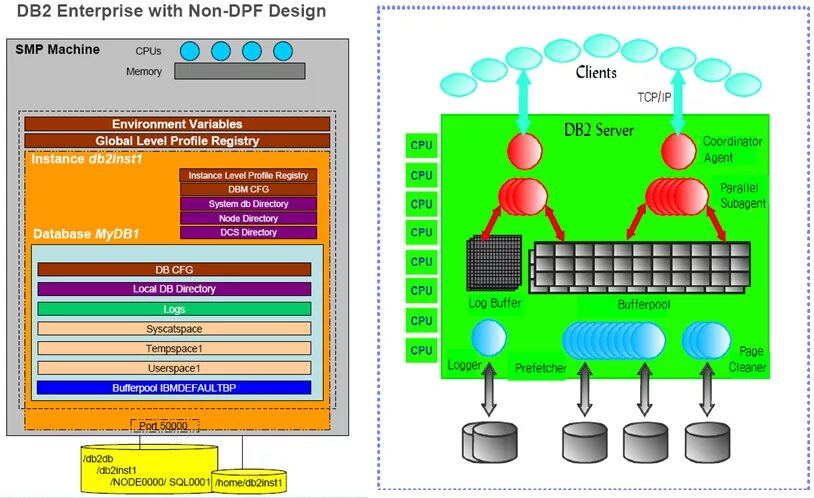Select the gray Memory bar graphic

[240, 71]
